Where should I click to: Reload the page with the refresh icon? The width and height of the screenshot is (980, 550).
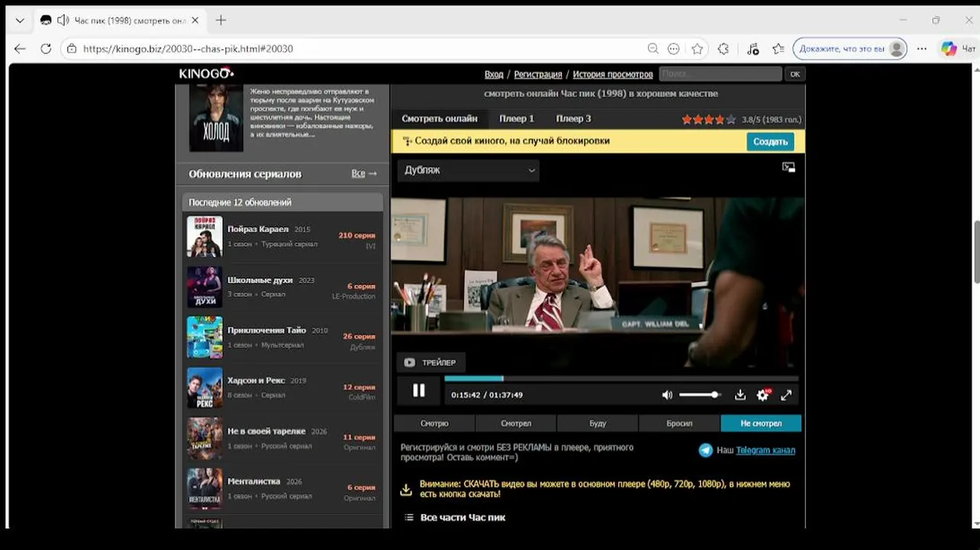pyautogui.click(x=46, y=48)
